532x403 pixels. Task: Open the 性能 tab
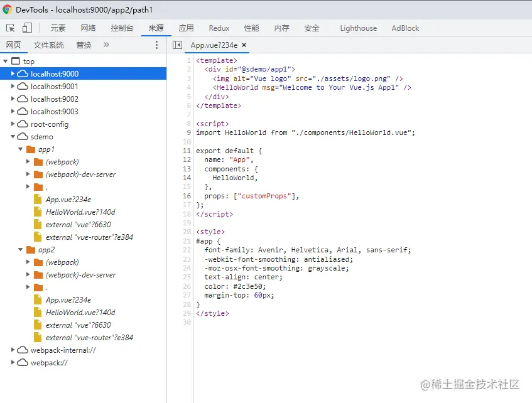pyautogui.click(x=251, y=28)
